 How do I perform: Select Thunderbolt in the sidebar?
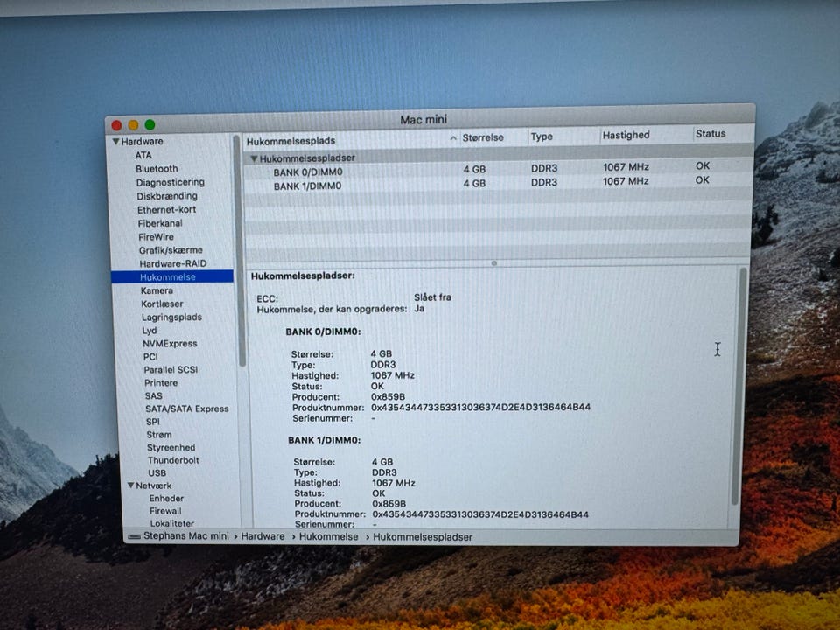click(173, 460)
